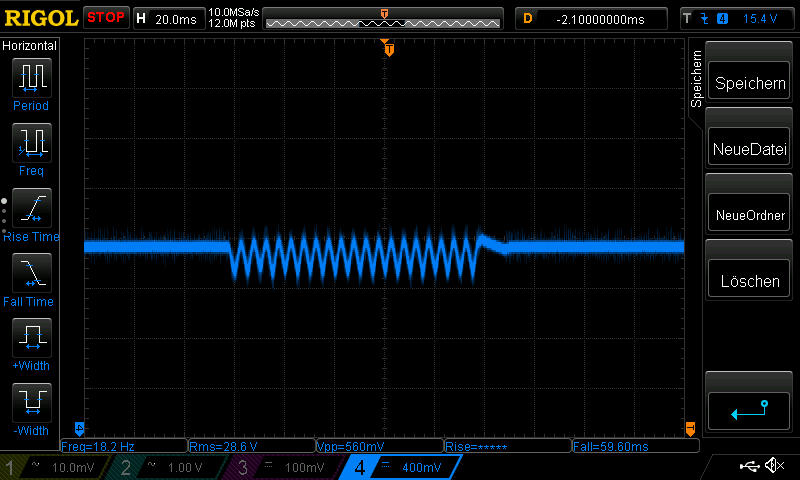Toggle the sound mute speaker icon
This screenshot has height=480, width=800.
coord(774,466)
